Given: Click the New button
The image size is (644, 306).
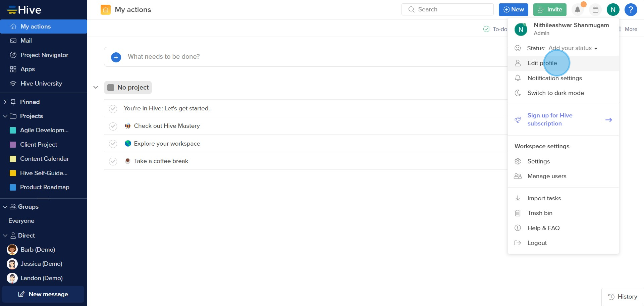Looking at the screenshot, I should point(514,10).
